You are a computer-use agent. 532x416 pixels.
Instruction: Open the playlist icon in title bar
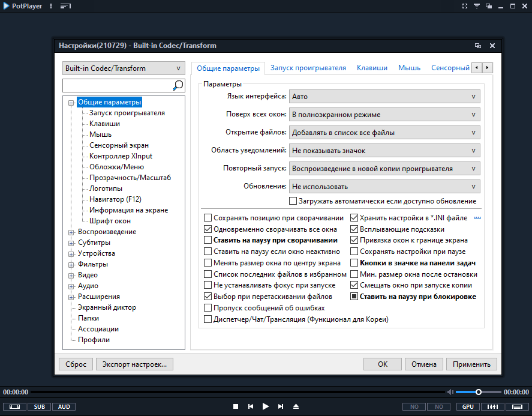point(65,6)
